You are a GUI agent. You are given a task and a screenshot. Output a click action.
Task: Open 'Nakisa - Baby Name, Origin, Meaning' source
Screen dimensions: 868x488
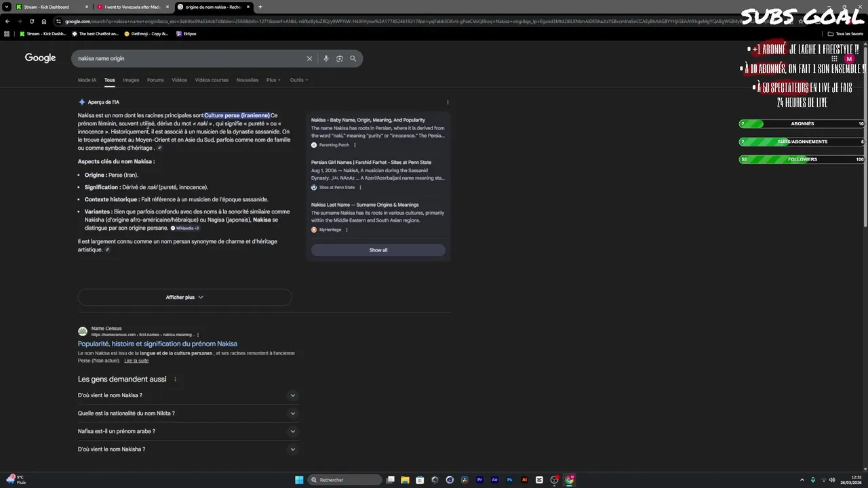pyautogui.click(x=368, y=120)
